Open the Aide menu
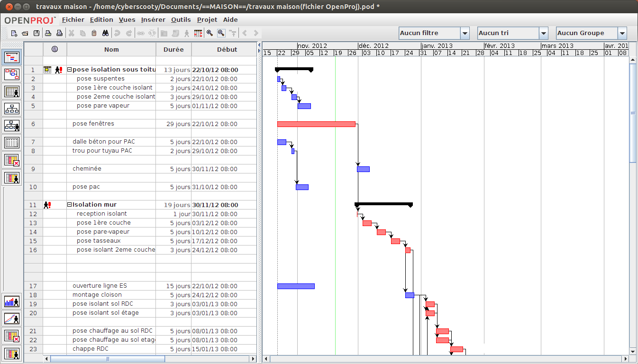Image resolution: width=638 pixels, height=364 pixels. (230, 20)
